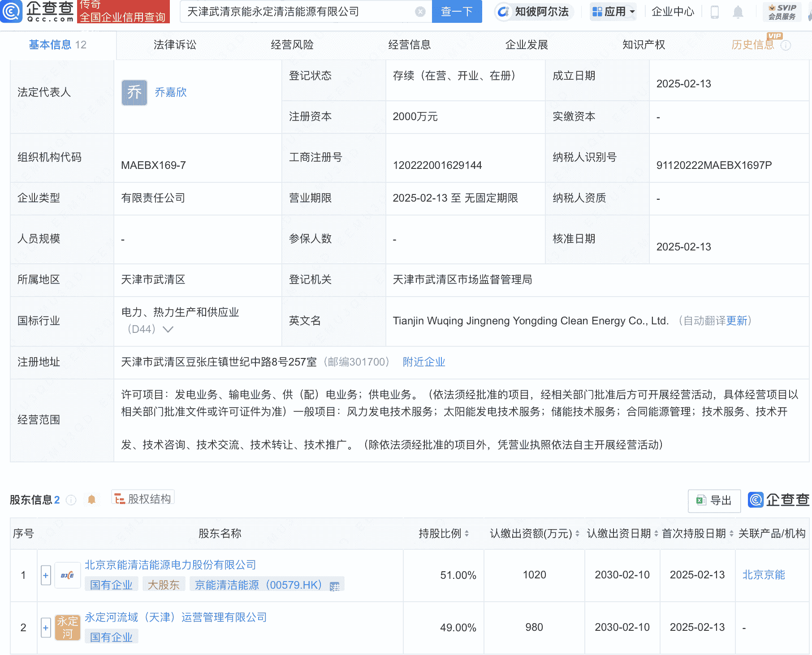This screenshot has width=812, height=655.
Task: Toggle the monitoring bell next to 股东信息
Action: (92, 500)
